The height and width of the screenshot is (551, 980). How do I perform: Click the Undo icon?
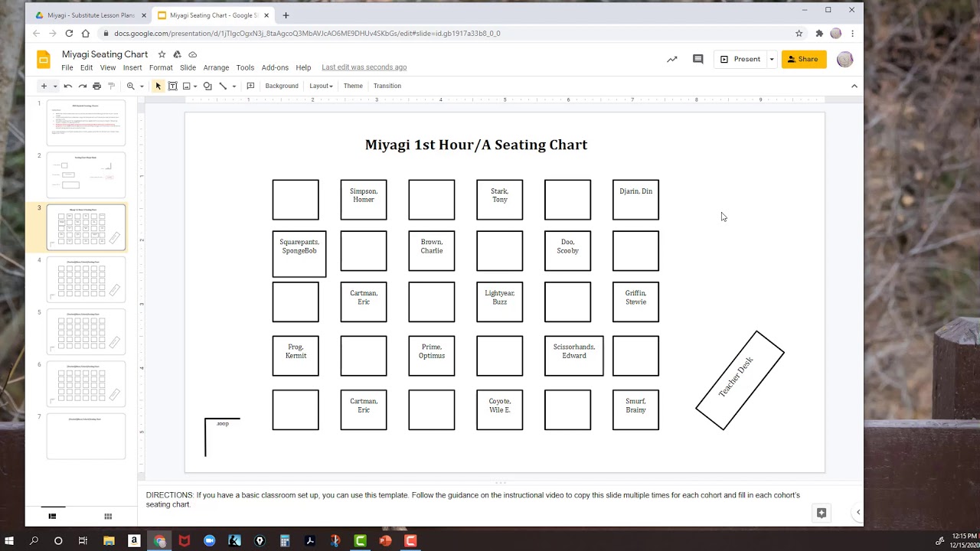coord(68,86)
